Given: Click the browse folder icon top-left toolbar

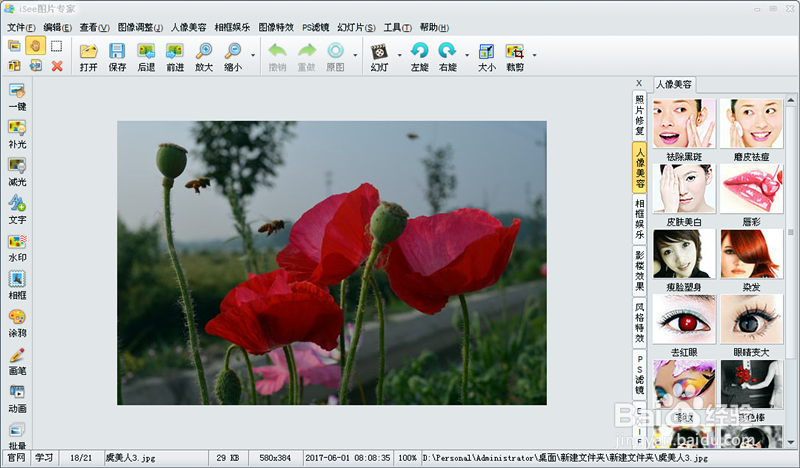Looking at the screenshot, I should (14, 46).
